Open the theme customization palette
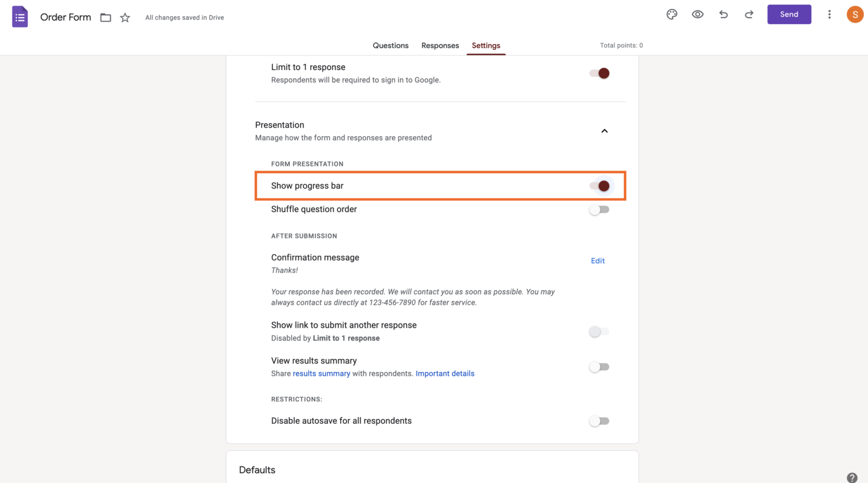 (671, 14)
